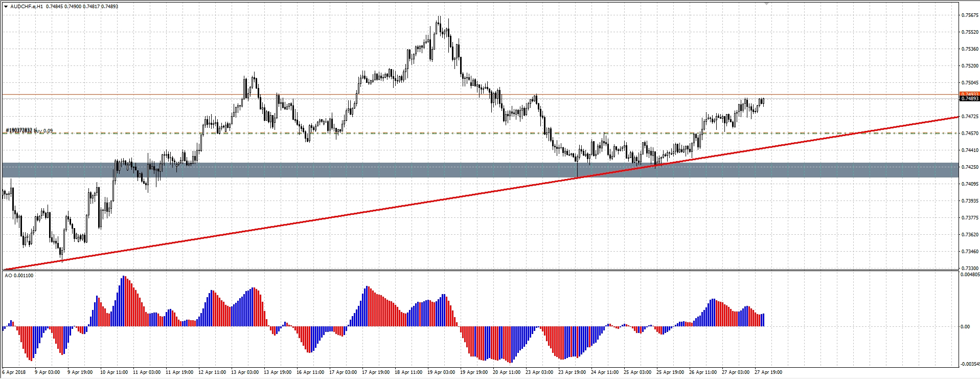Click the 0.73300 price axis label
Viewport: 980px width, 379px height.
(970, 269)
